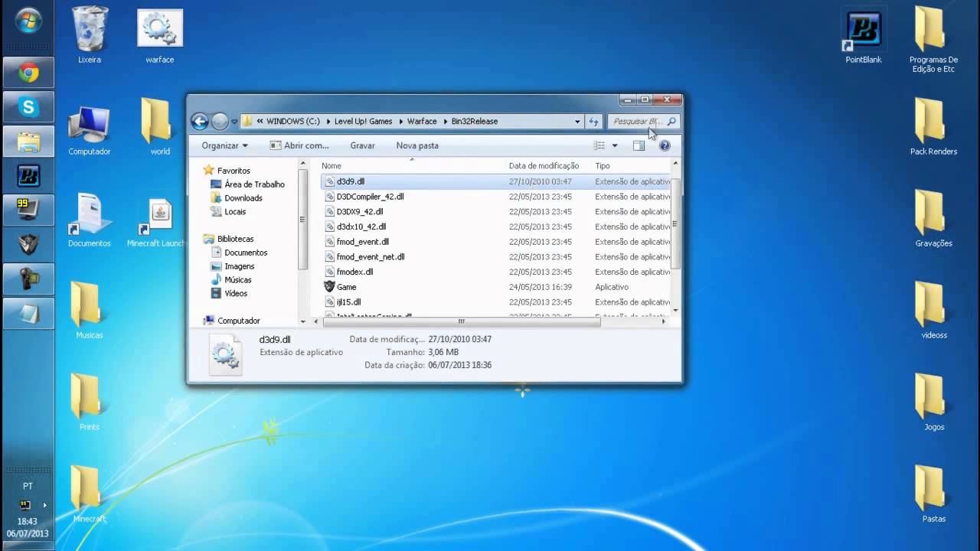This screenshot has height=551, width=980.
Task: Click the Explorer forward navigation arrow
Action: [x=220, y=121]
